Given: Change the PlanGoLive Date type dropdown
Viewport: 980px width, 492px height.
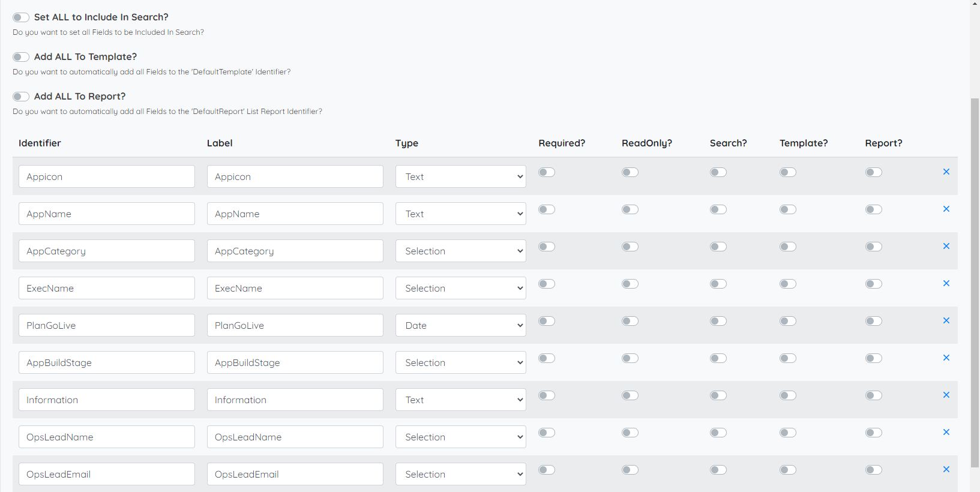Looking at the screenshot, I should point(461,325).
